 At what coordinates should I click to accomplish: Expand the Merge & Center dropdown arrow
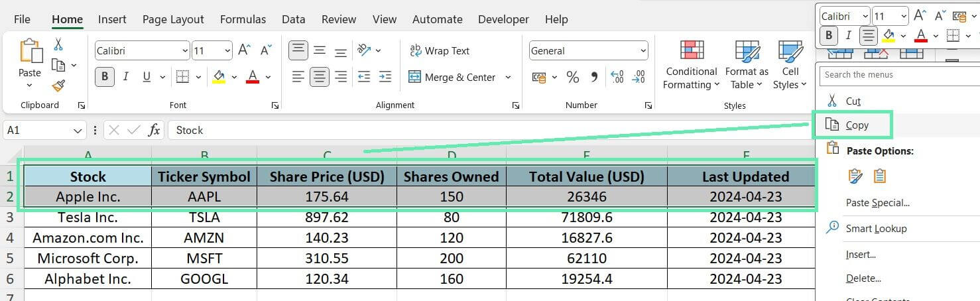point(508,77)
